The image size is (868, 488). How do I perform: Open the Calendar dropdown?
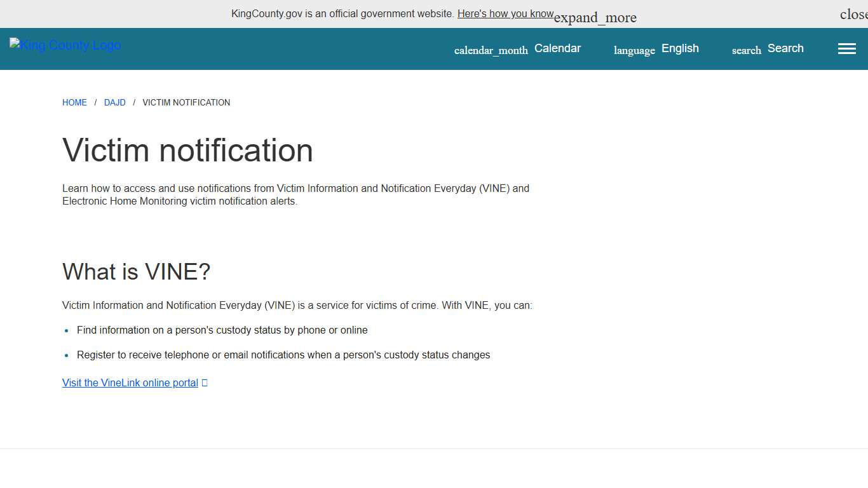[557, 48]
